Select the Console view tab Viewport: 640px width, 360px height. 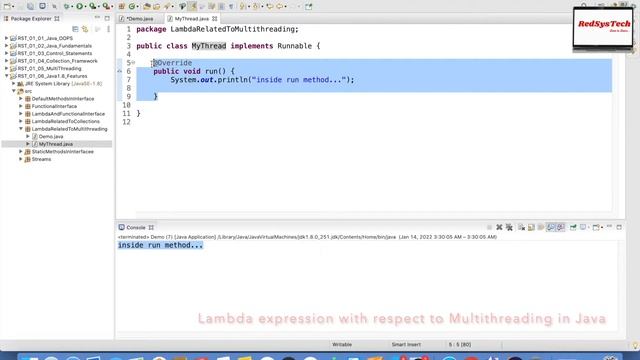point(136,227)
